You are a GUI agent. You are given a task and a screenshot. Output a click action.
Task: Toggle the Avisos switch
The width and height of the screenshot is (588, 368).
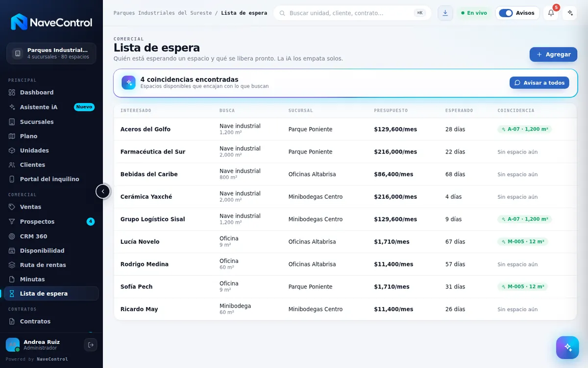tap(506, 13)
